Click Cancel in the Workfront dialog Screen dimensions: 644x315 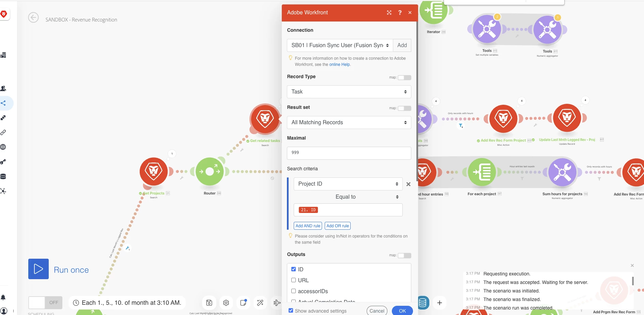point(377,311)
